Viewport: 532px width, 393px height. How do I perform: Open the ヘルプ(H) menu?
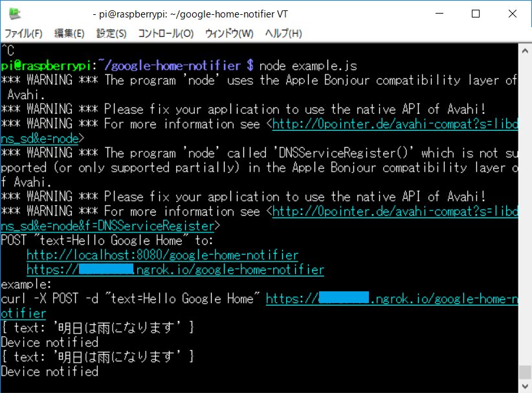[283, 33]
